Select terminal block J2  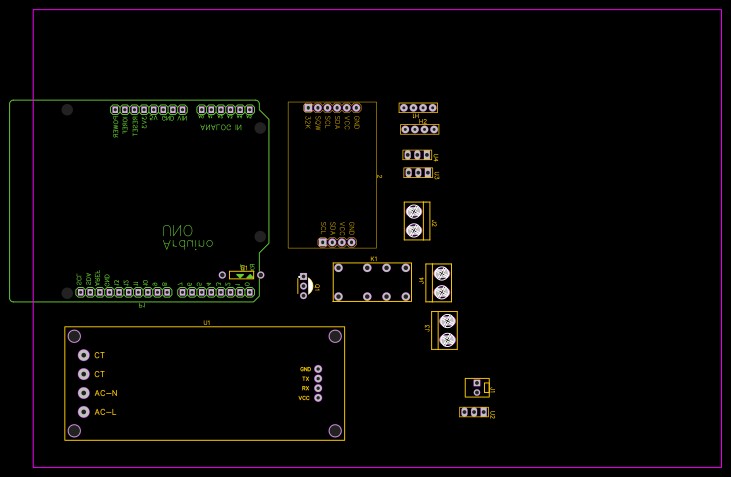coord(417,221)
